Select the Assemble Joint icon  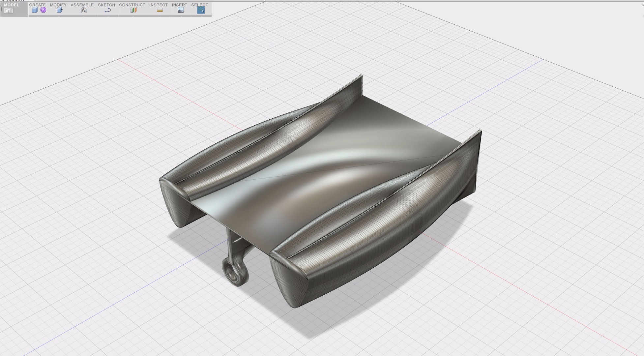(84, 10)
